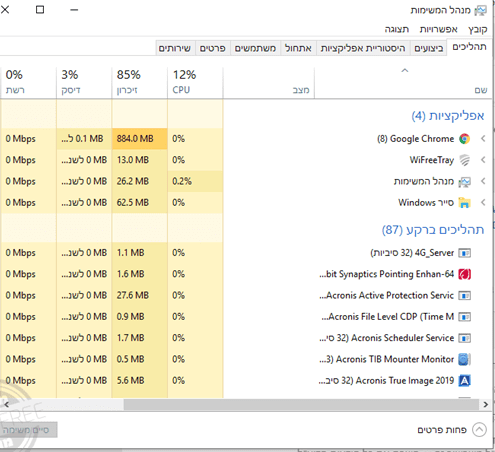Click the Windows Explorer folder icon

tap(465, 203)
